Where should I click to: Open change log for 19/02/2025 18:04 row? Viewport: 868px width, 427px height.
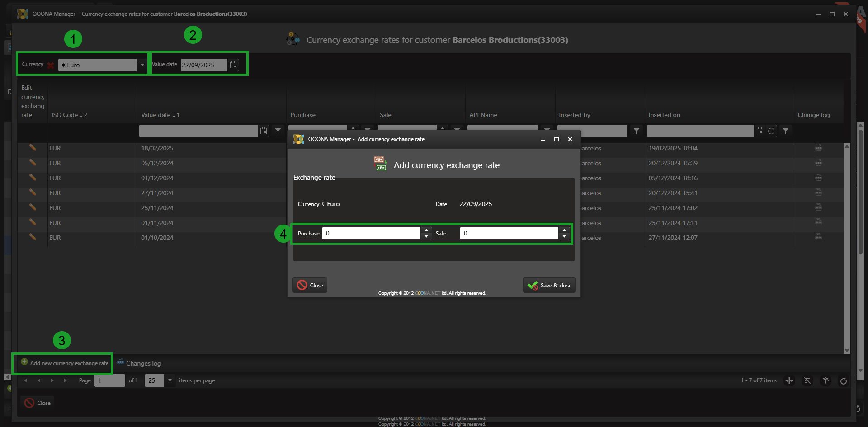click(818, 148)
